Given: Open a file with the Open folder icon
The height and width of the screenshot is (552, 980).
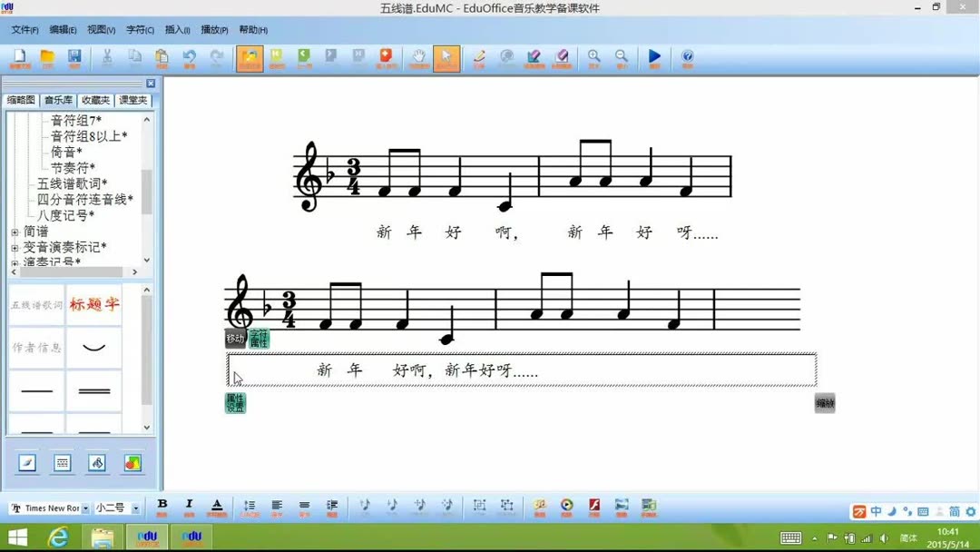Looking at the screenshot, I should click(x=46, y=58).
